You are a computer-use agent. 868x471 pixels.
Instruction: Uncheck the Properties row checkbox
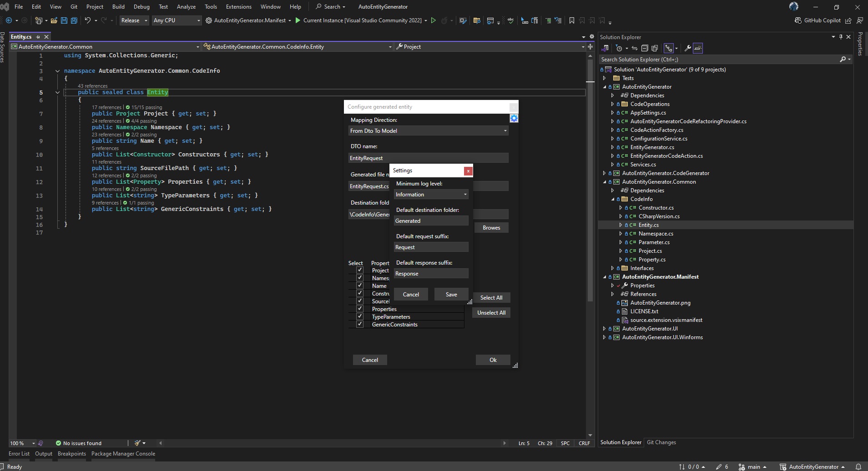(360, 309)
